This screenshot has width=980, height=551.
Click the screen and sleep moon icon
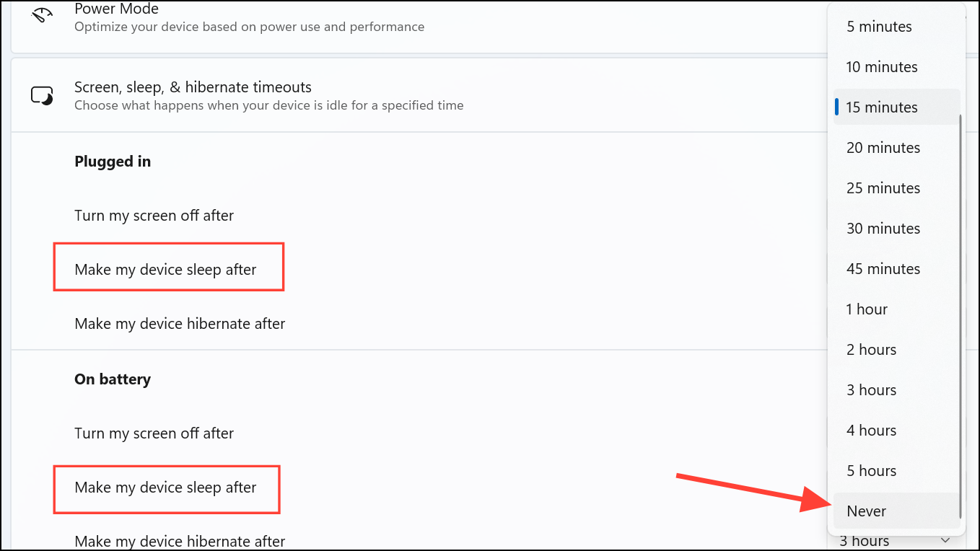pyautogui.click(x=42, y=95)
